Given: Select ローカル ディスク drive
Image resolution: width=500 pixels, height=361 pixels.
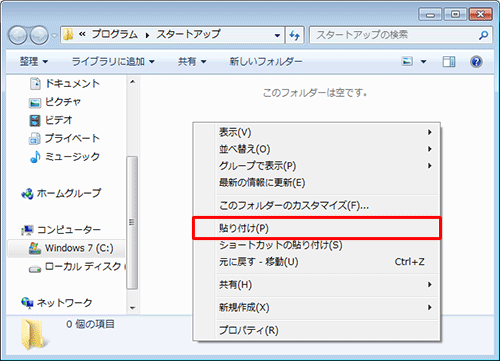Looking at the screenshot, I should pos(77,266).
